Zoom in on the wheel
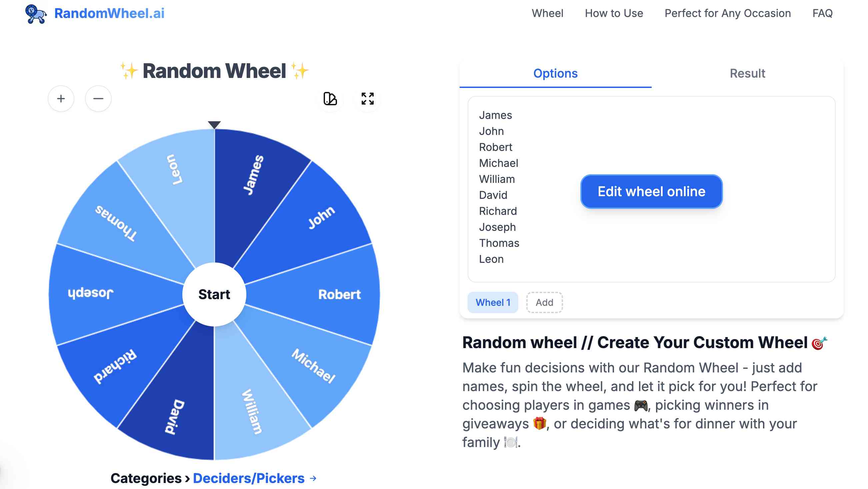Viewport: 868px width, 489px height. (61, 99)
